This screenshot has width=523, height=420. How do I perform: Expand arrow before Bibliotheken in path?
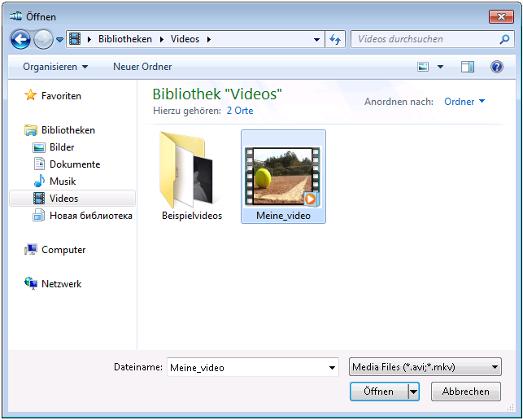pos(89,39)
